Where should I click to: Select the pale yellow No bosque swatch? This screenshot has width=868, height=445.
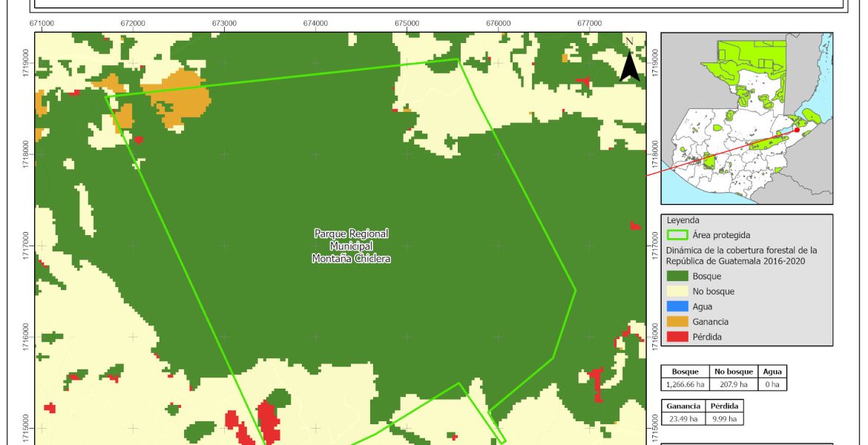[677, 291]
